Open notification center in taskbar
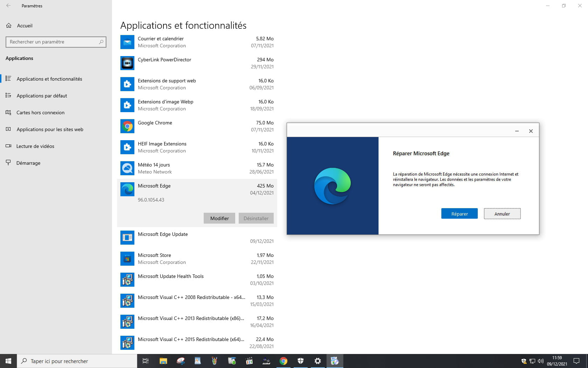This screenshot has height=368, width=588. (576, 361)
